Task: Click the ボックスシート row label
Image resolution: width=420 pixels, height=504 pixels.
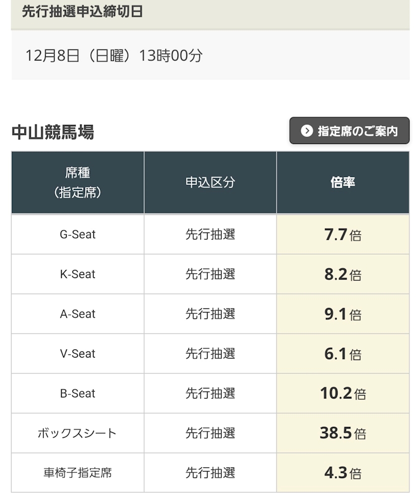Action: [x=77, y=433]
